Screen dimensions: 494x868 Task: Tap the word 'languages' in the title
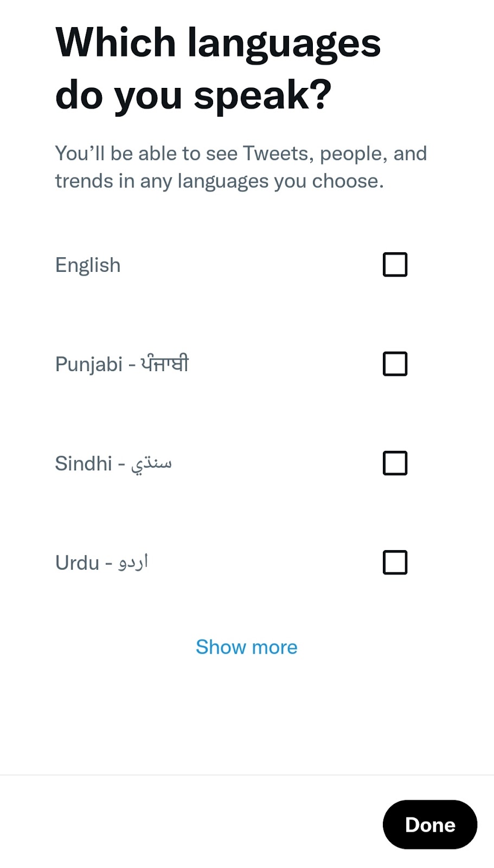284,44
